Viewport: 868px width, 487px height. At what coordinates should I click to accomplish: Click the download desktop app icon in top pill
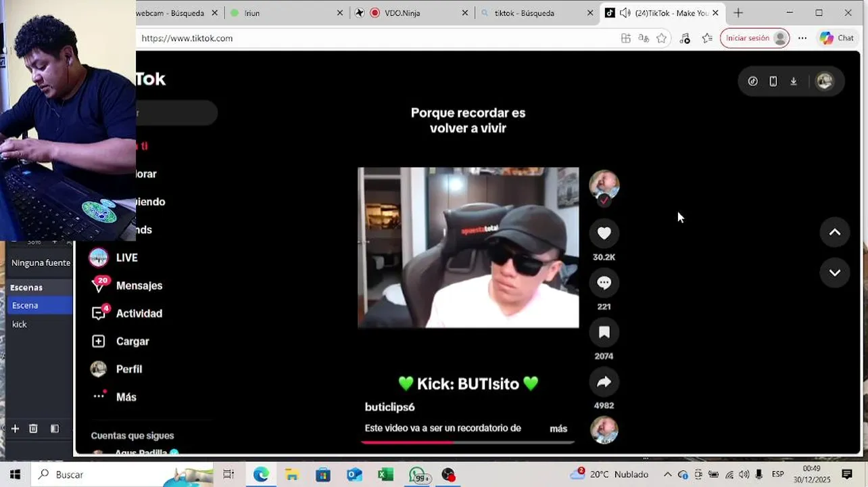[794, 81]
